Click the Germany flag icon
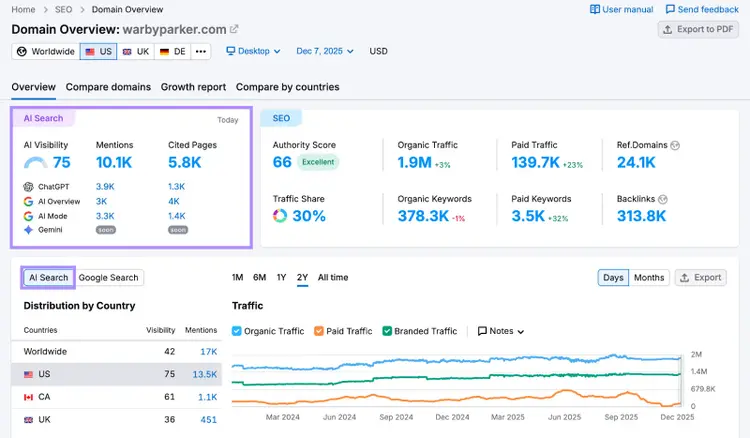750x438 pixels. [x=165, y=52]
